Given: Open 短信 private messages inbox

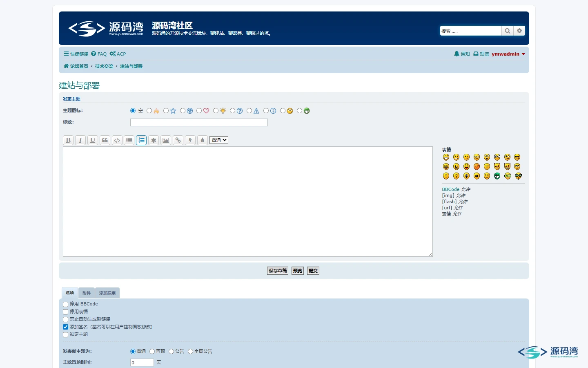Looking at the screenshot, I should click(481, 54).
